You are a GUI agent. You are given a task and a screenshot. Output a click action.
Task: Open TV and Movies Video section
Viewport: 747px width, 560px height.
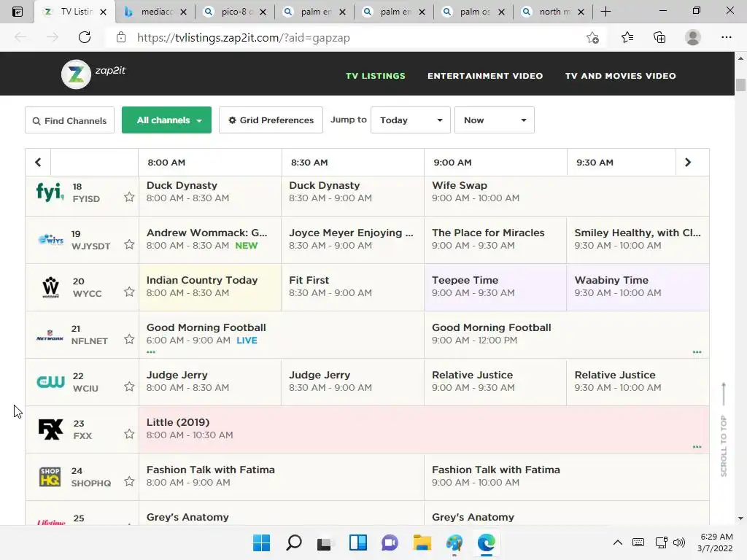[x=620, y=76]
